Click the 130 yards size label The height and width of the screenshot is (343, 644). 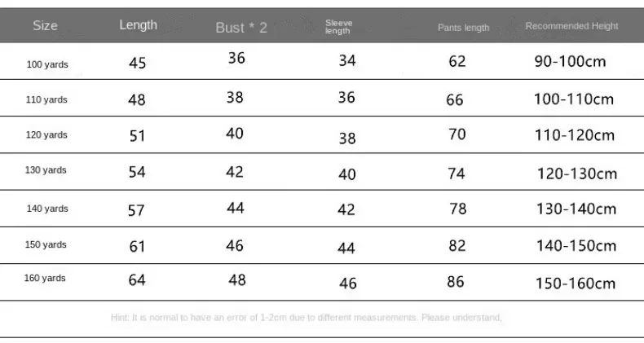[x=46, y=170]
